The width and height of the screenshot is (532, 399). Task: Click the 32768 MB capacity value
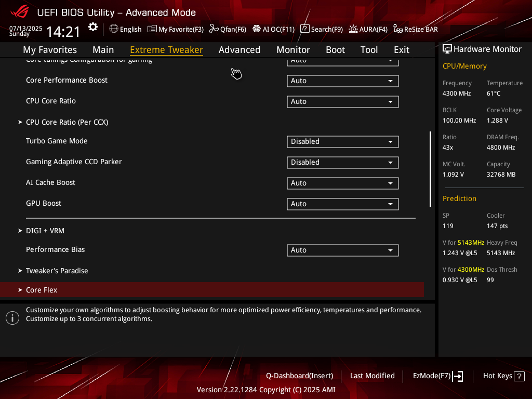[x=501, y=175]
